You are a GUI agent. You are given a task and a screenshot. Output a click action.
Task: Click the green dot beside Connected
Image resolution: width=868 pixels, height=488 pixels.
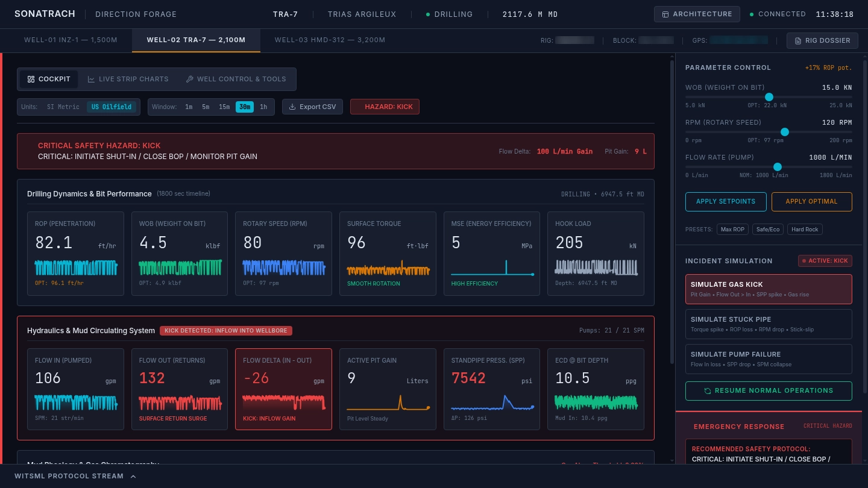pos(752,14)
